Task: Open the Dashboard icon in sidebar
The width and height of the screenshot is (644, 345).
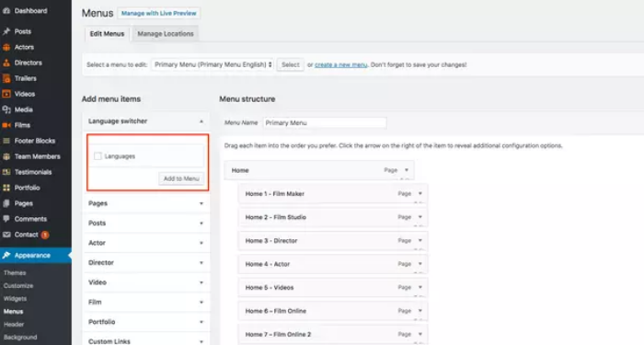Action: click(6, 11)
